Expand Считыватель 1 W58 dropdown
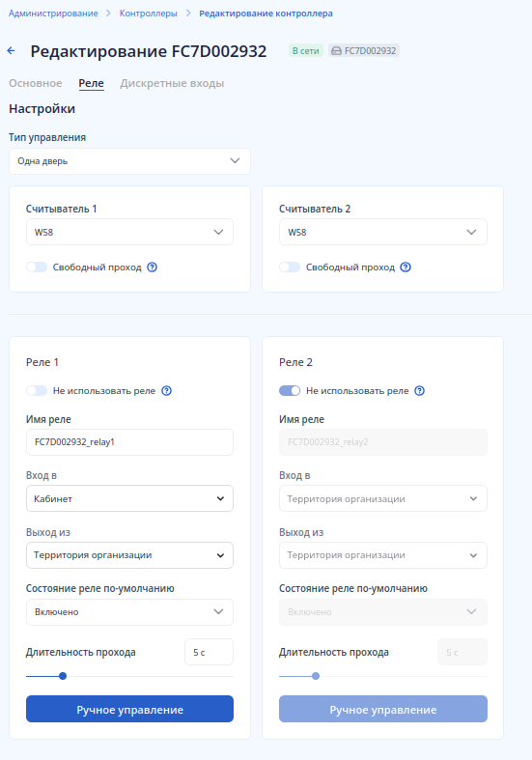 tap(129, 232)
